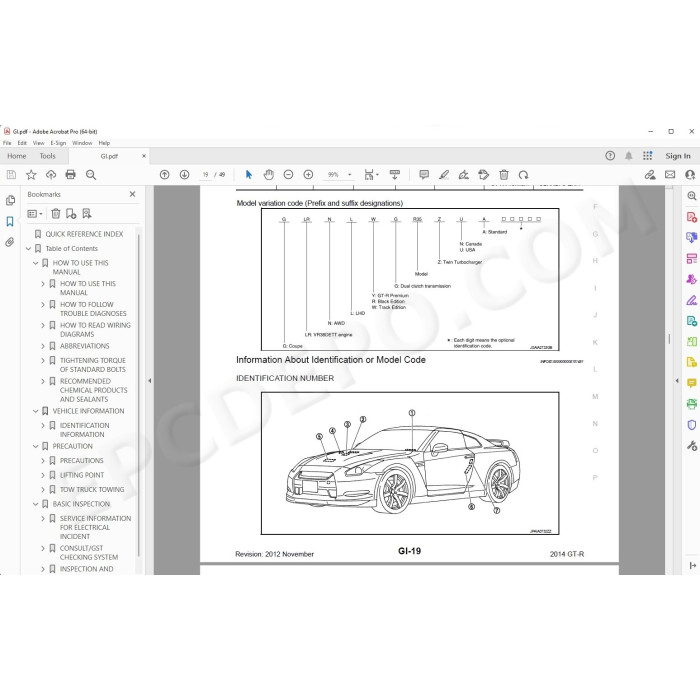Expand the ABBREVIATIONS bookmark

pos(43,346)
